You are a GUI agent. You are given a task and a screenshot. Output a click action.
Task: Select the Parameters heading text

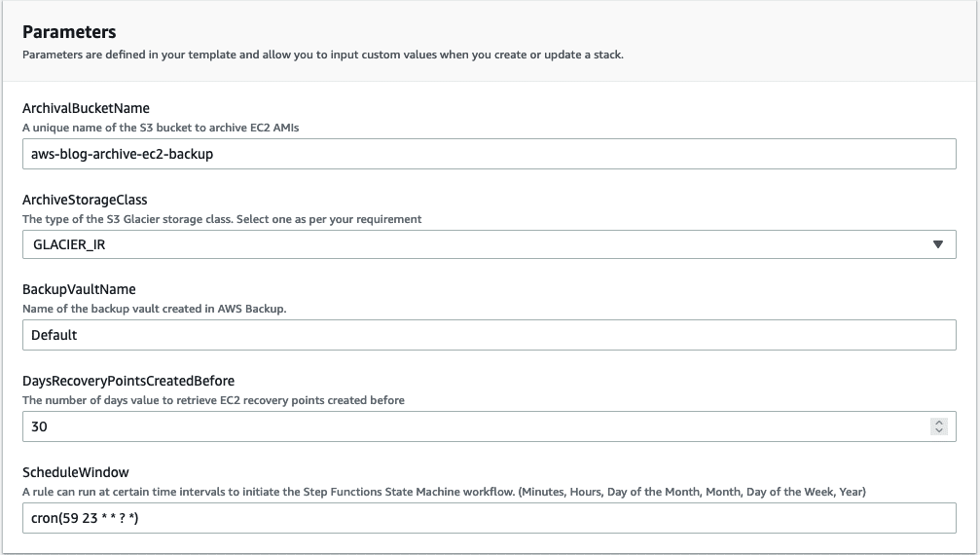(69, 32)
